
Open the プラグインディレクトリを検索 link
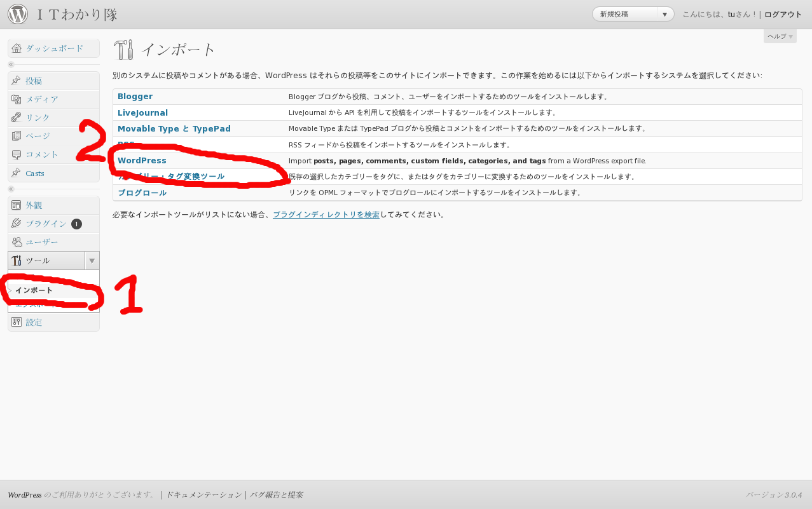[326, 215]
